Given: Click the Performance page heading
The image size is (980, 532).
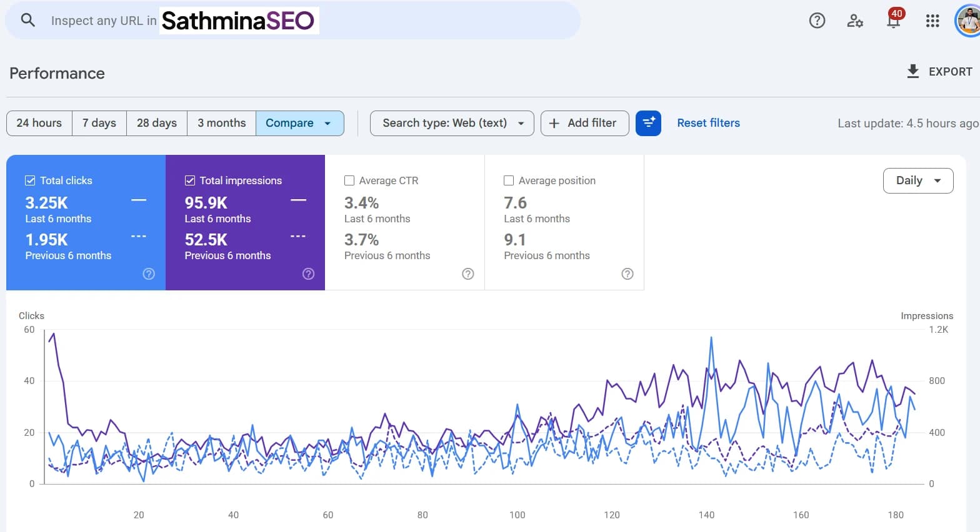Looking at the screenshot, I should [x=57, y=73].
